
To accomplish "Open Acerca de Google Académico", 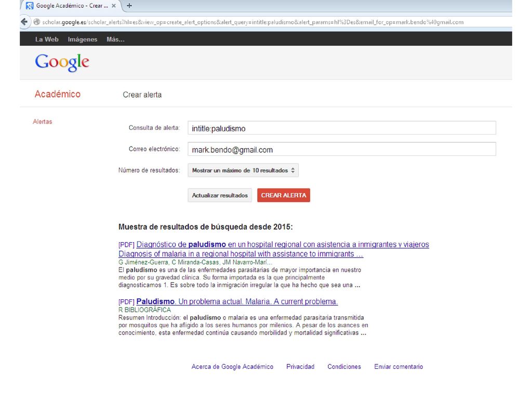I will [232, 367].
